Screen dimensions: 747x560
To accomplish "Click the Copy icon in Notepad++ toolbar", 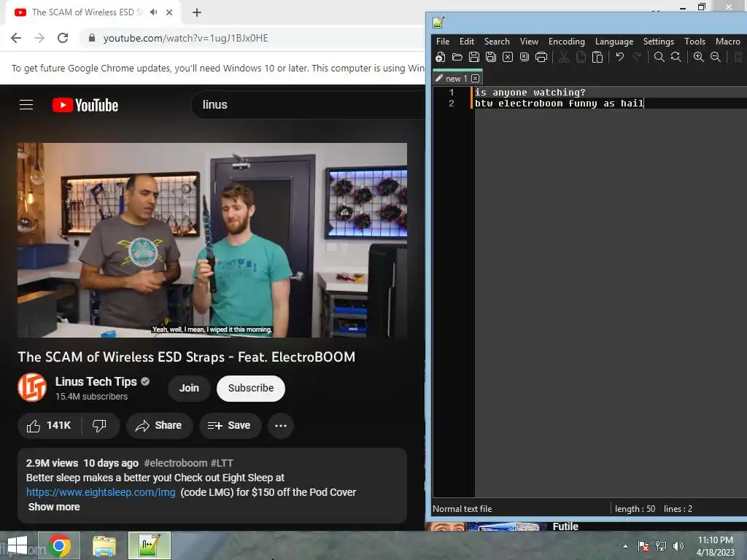I will coord(581,57).
